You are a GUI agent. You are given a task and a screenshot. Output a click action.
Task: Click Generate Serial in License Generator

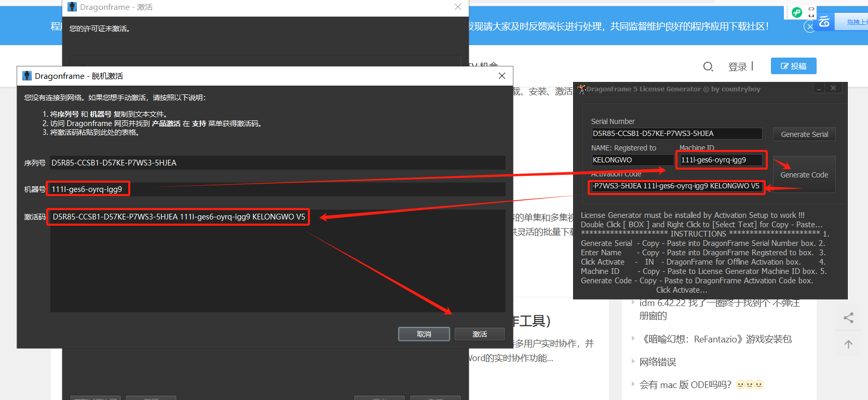click(x=804, y=134)
